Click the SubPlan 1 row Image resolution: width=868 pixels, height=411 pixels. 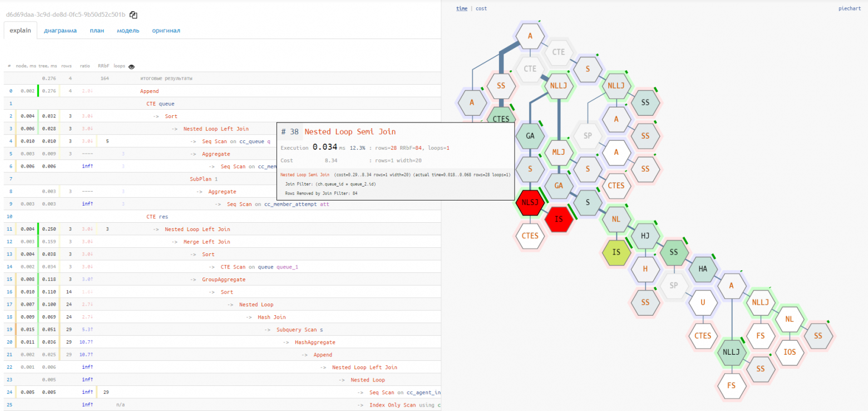(204, 179)
